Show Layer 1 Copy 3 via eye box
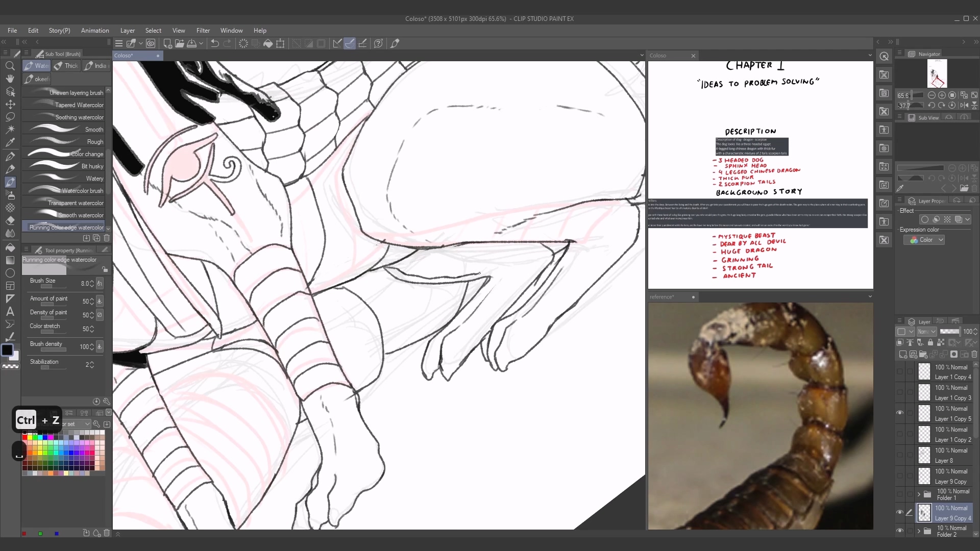This screenshot has width=980, height=551. click(900, 392)
